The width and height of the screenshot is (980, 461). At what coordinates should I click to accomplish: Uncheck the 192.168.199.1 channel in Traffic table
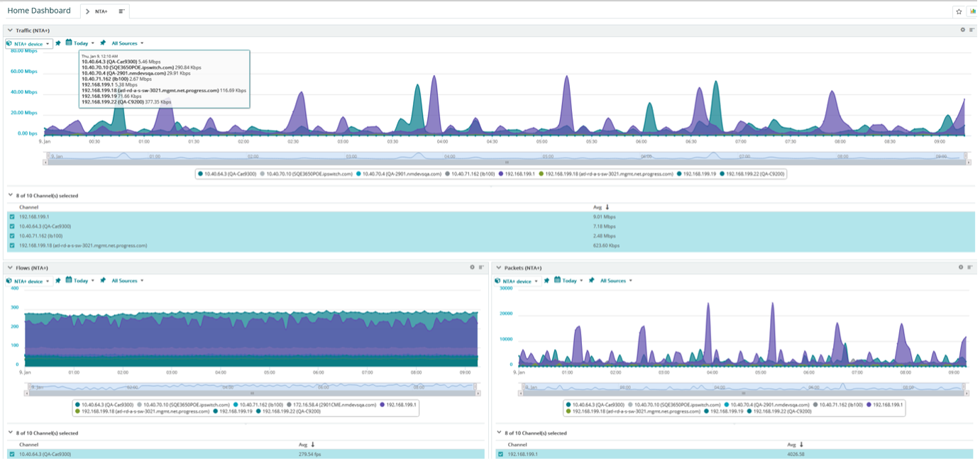pos(12,217)
